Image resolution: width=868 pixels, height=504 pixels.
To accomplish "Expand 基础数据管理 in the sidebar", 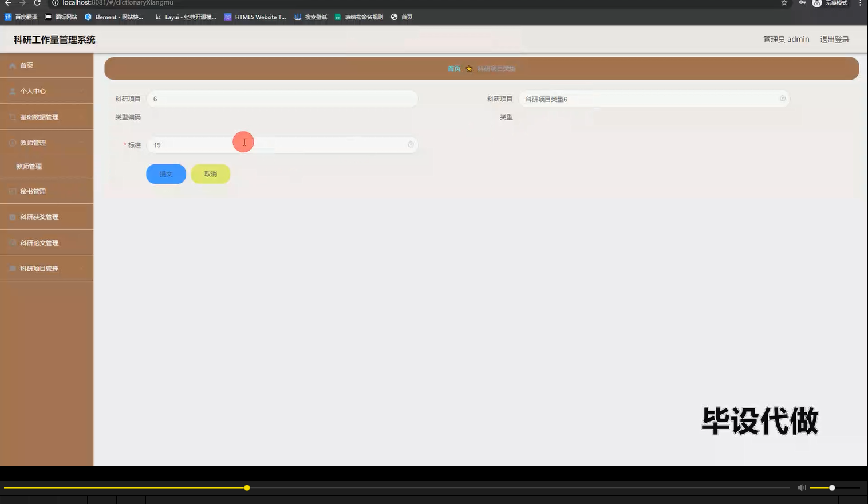I will pyautogui.click(x=46, y=117).
